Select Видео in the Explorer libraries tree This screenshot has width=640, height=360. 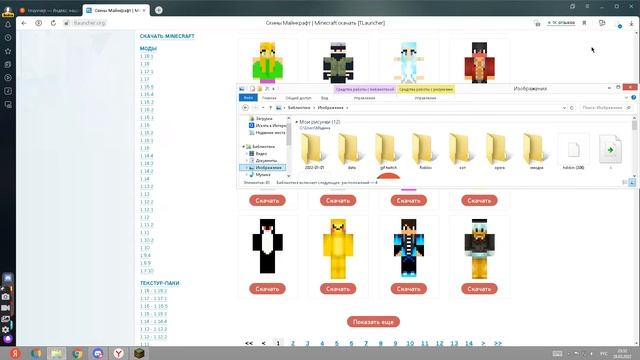258,153
